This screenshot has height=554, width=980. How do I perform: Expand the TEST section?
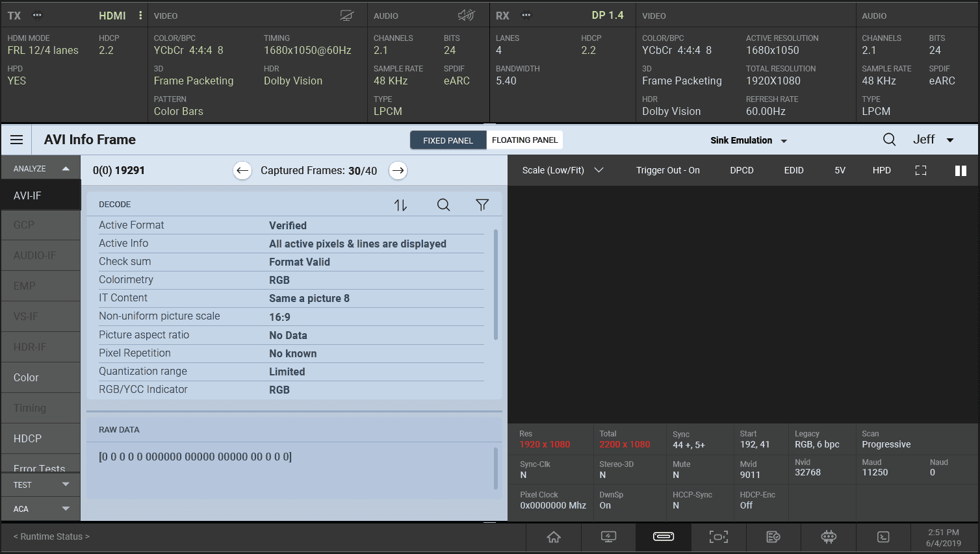pyautogui.click(x=40, y=485)
